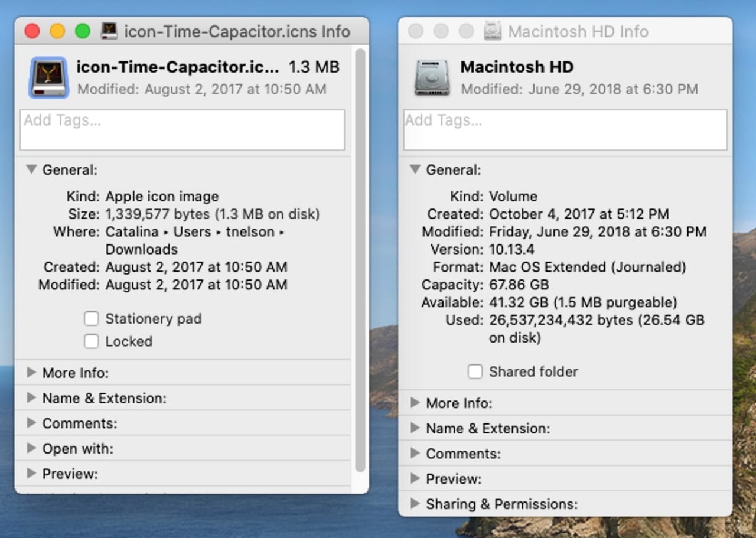Click the Time Capacitor file icon thumbnail

point(48,77)
